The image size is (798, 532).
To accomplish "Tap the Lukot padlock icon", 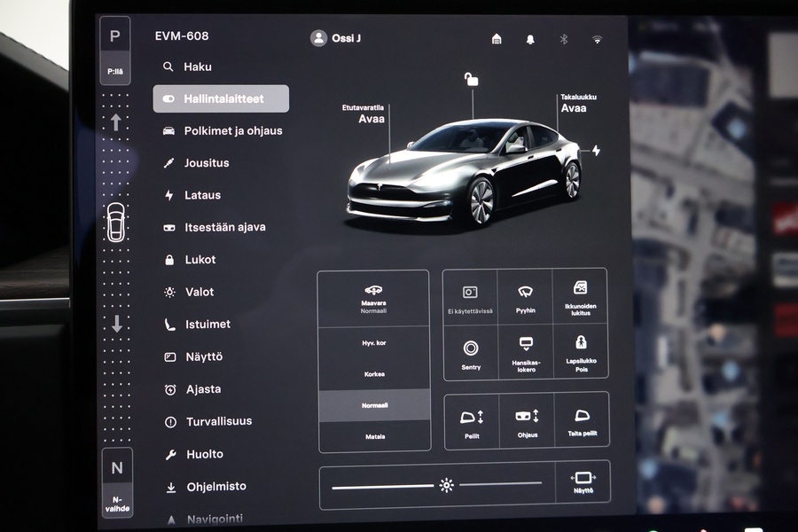I will pyautogui.click(x=169, y=260).
